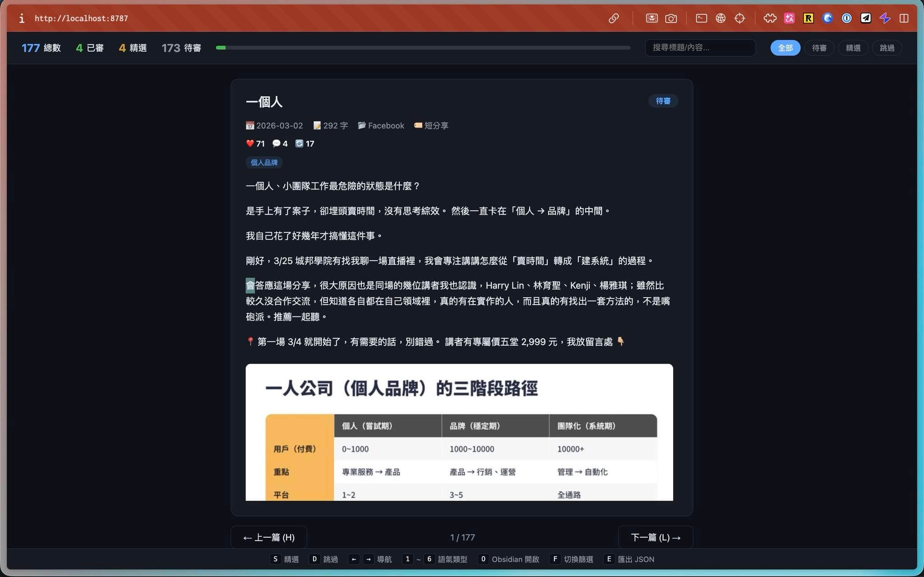Switch to the 精選 filter tab
The width and height of the screenshot is (924, 577).
(853, 48)
